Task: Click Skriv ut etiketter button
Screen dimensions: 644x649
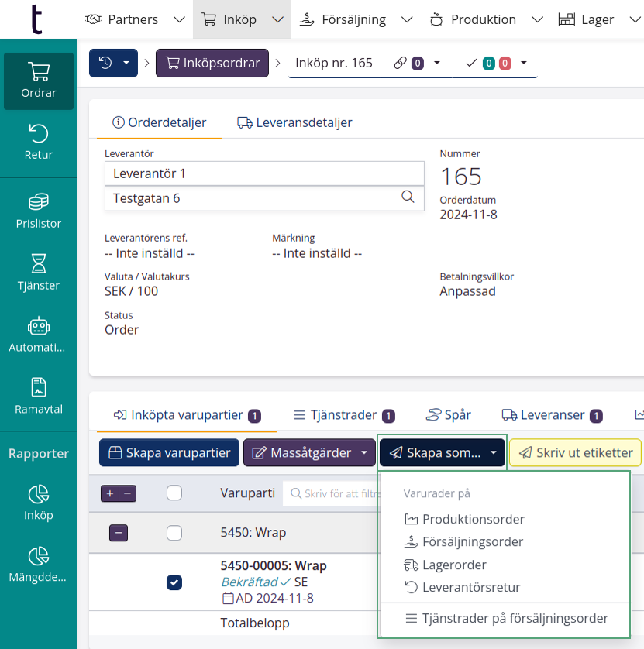Action: pos(575,453)
